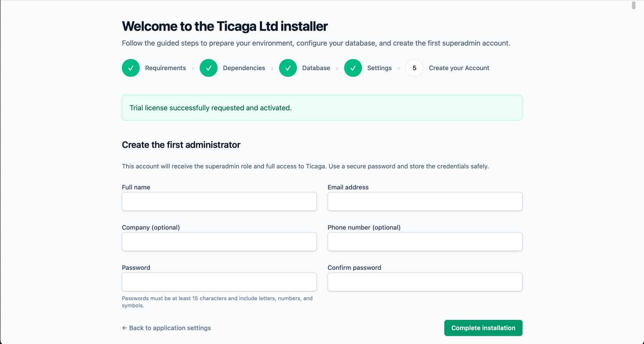
Task: Select the Settings step label
Action: tap(379, 68)
